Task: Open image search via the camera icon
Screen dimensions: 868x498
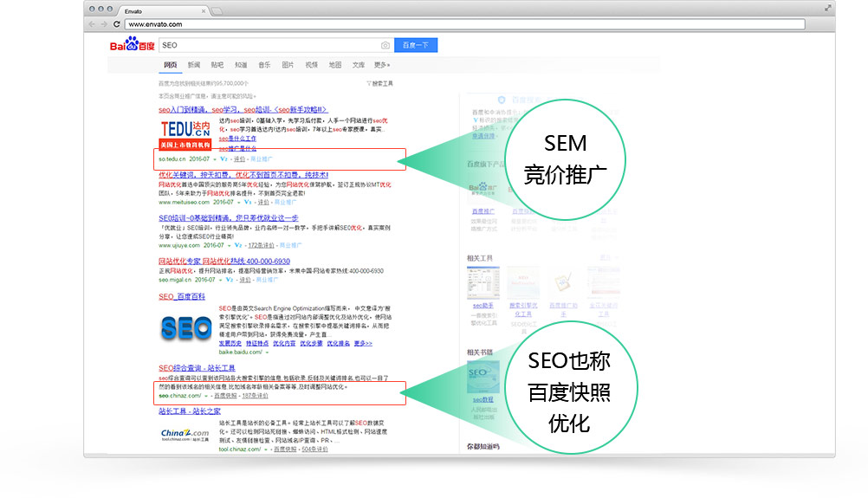Action: pos(385,45)
